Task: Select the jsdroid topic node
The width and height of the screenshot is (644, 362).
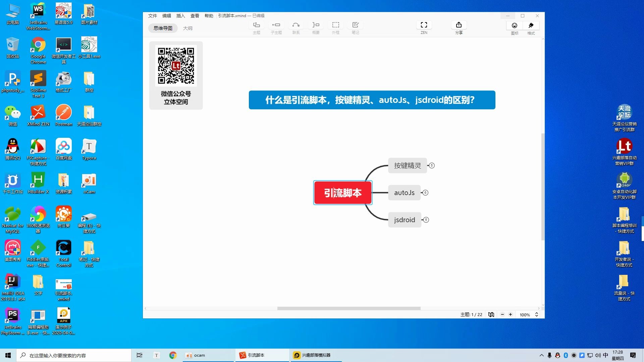Action: 405,220
